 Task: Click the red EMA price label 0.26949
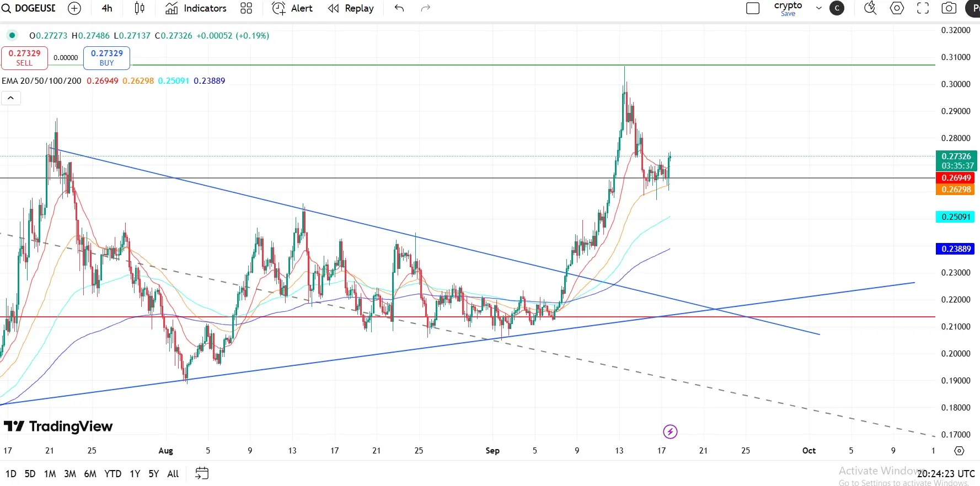pos(956,178)
